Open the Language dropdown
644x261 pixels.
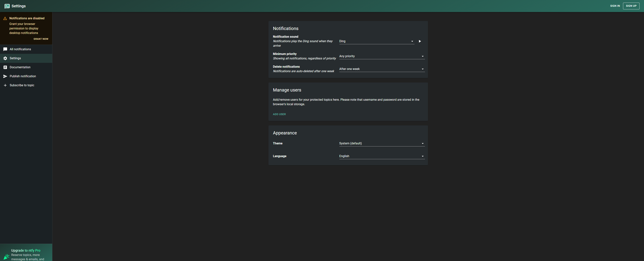click(x=382, y=156)
